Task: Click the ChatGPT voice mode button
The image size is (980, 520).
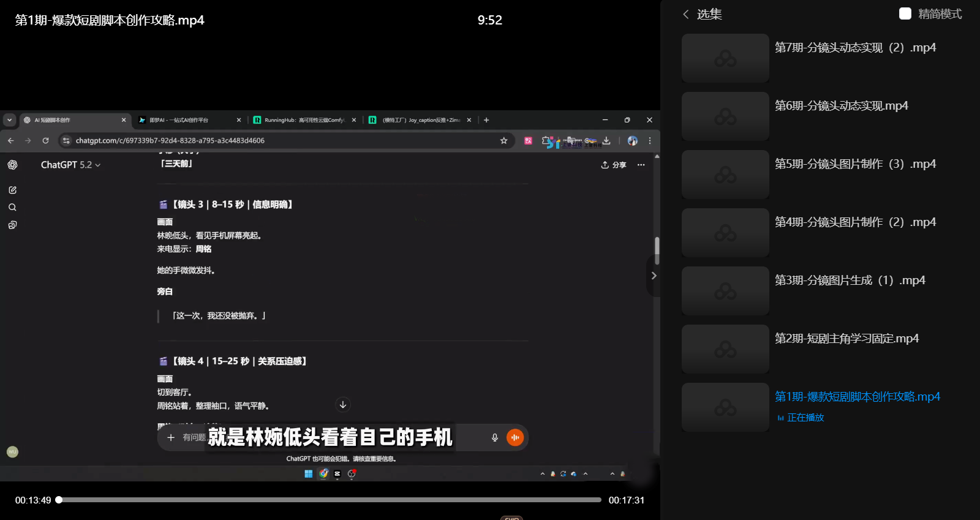Action: (x=515, y=437)
